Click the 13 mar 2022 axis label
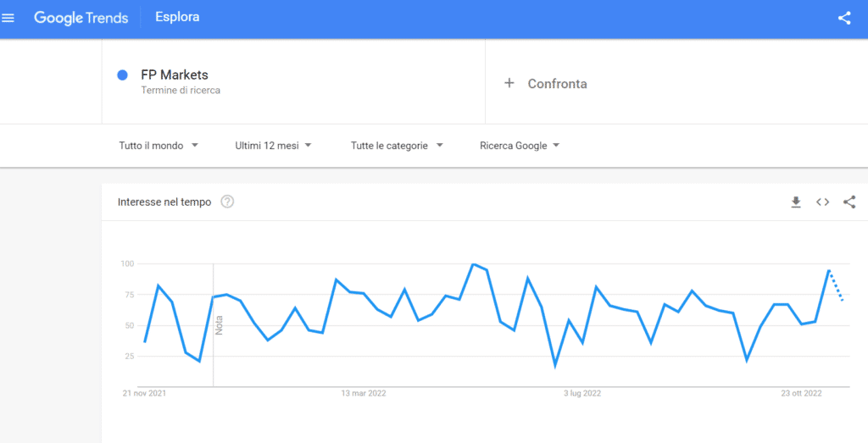The height and width of the screenshot is (443, 868). (363, 394)
